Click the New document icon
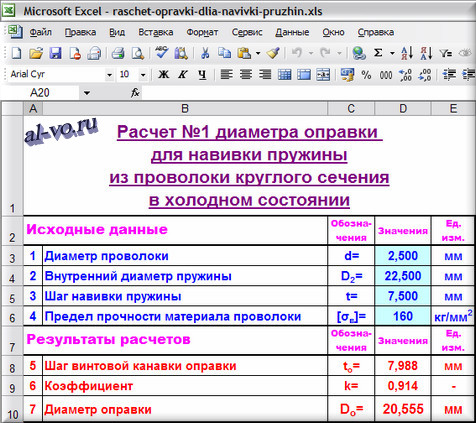476x423 pixels. point(16,53)
